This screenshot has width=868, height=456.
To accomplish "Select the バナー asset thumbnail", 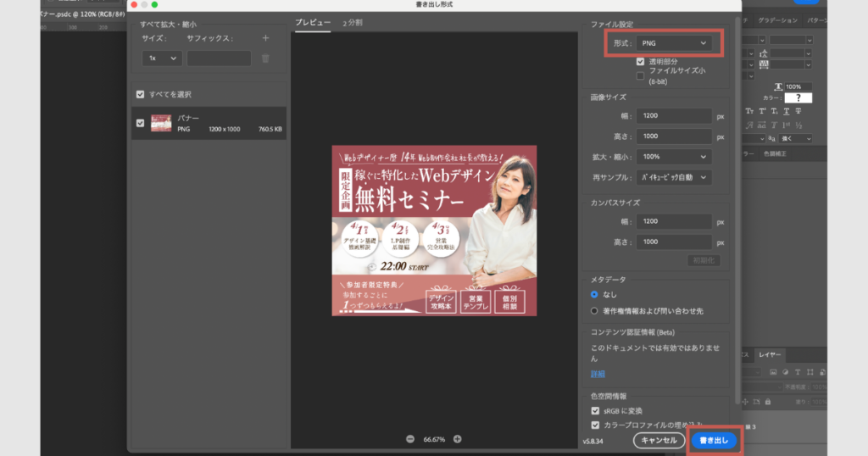I will (x=161, y=123).
